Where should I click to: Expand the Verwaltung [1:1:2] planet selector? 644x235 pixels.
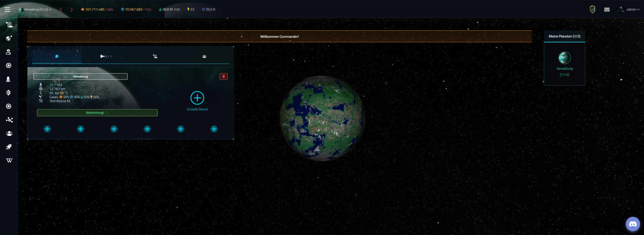click(x=35, y=10)
